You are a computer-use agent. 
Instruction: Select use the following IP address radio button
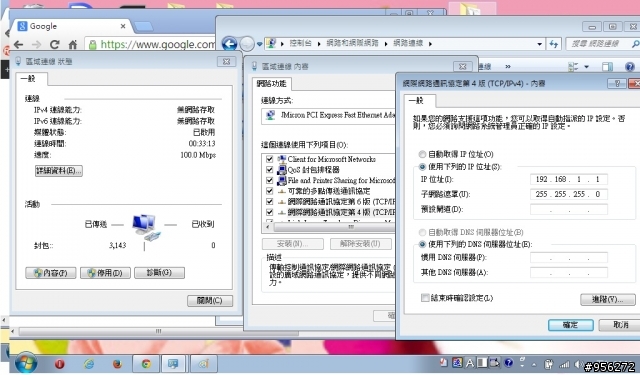coord(422,166)
